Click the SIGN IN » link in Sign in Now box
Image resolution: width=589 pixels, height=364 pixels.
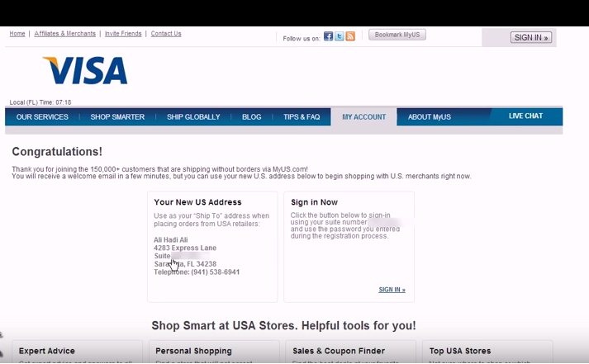392,290
